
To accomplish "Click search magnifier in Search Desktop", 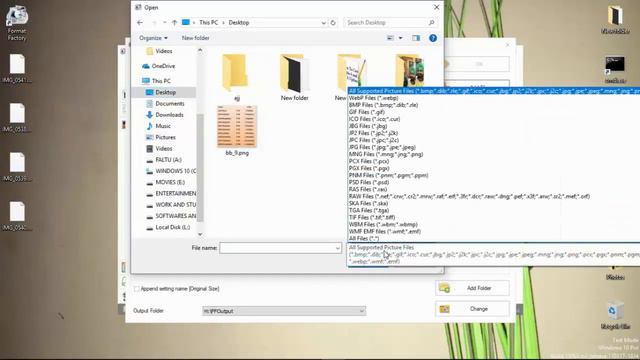I will pos(431,23).
